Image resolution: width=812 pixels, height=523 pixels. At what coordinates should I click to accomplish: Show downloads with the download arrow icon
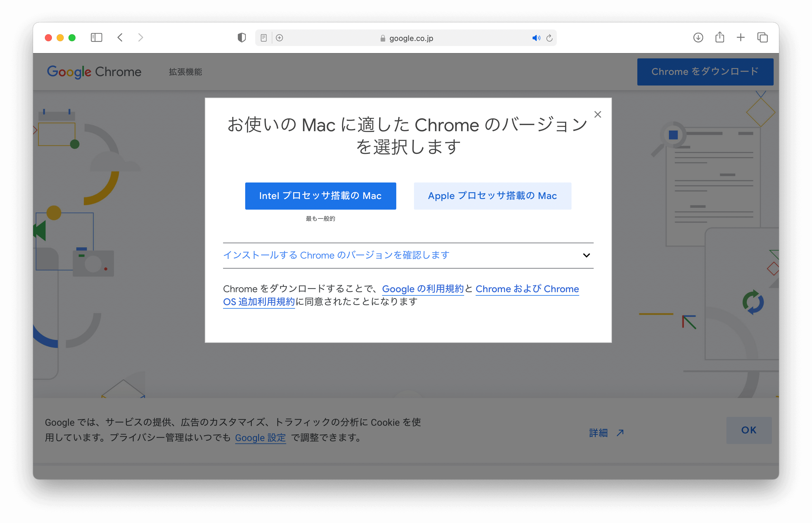pyautogui.click(x=698, y=37)
